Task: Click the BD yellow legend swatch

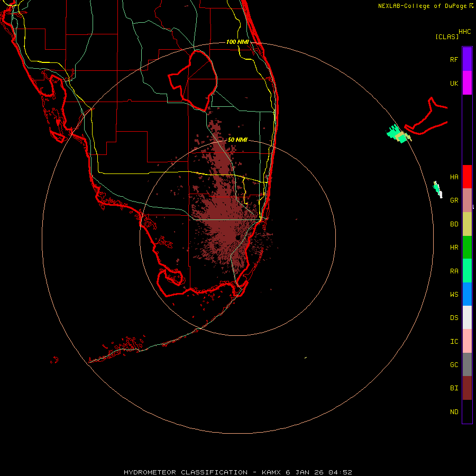Action: tap(467, 224)
